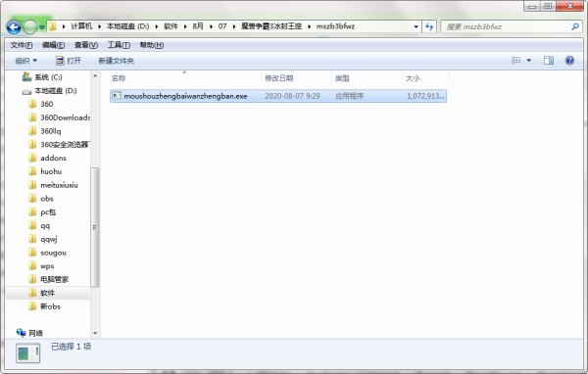Open the recent locations dropdown arrow
Screen dimensions: 588x374
tap(41, 27)
